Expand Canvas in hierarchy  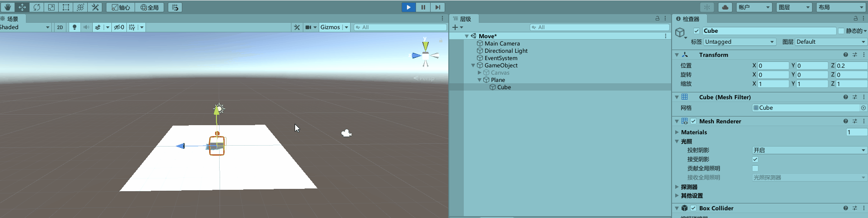coord(479,72)
